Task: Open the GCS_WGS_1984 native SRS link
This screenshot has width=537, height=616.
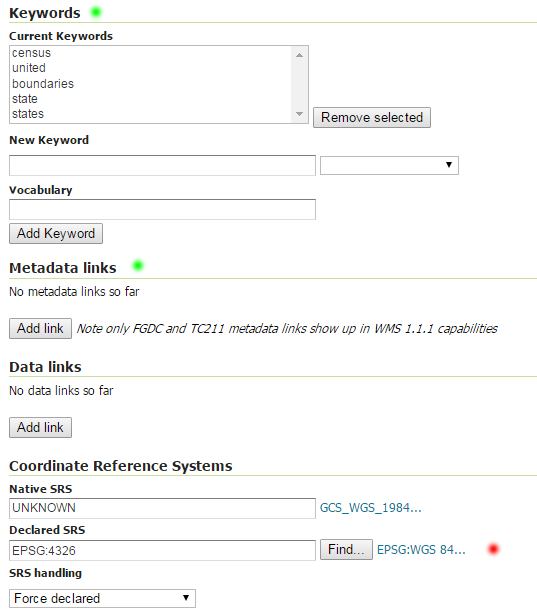Action: click(370, 508)
